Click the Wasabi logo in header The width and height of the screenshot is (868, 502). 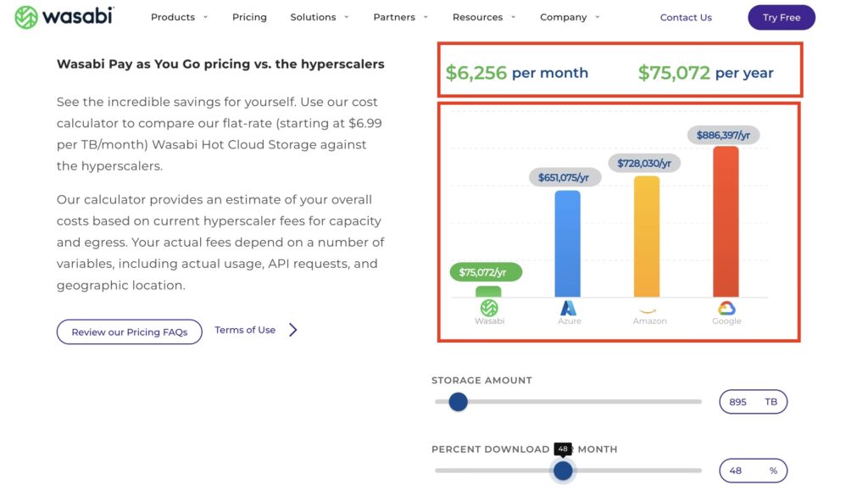(x=64, y=17)
